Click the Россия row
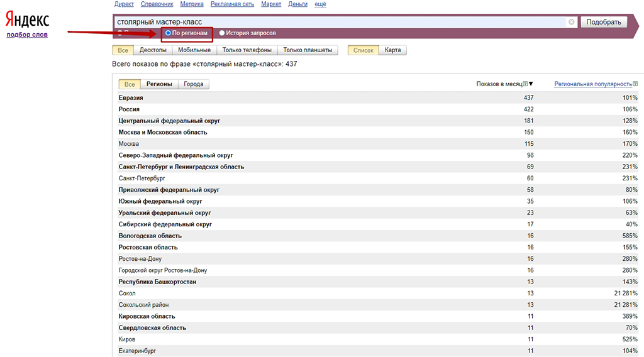Image resolution: width=644 pixels, height=357 pixels. coord(378,109)
